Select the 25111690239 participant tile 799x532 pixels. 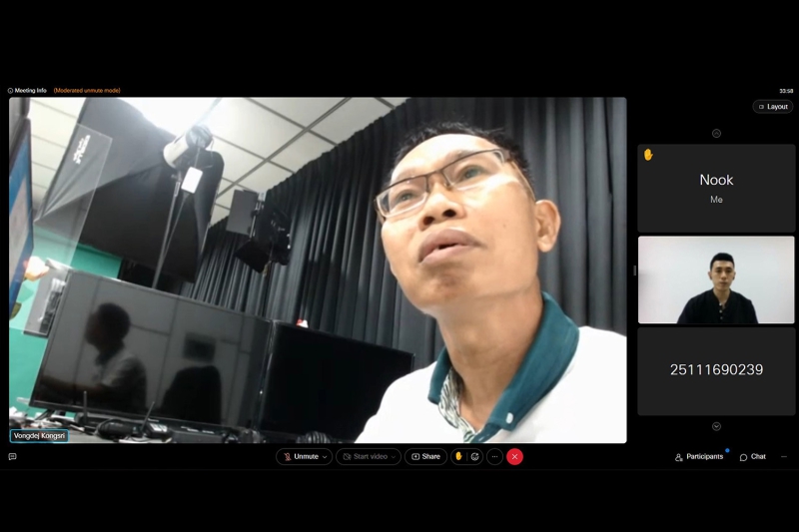(x=716, y=370)
